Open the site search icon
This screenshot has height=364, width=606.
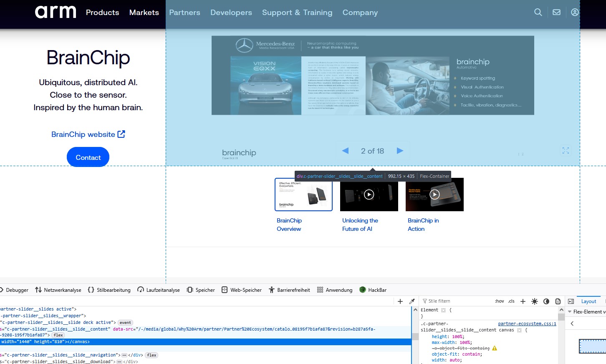538,13
